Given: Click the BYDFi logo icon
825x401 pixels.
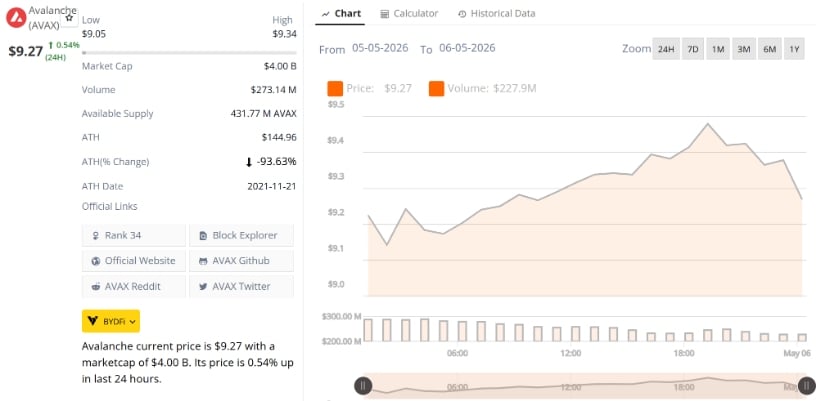Looking at the screenshot, I should (93, 321).
